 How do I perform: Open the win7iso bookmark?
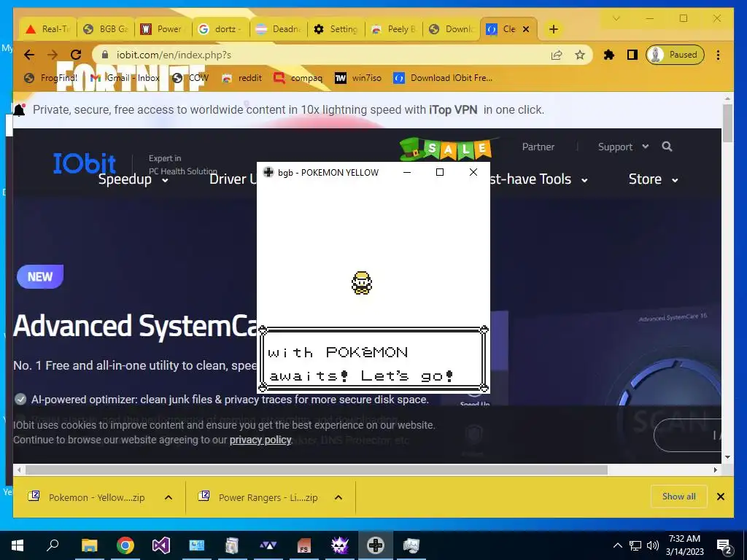(358, 78)
